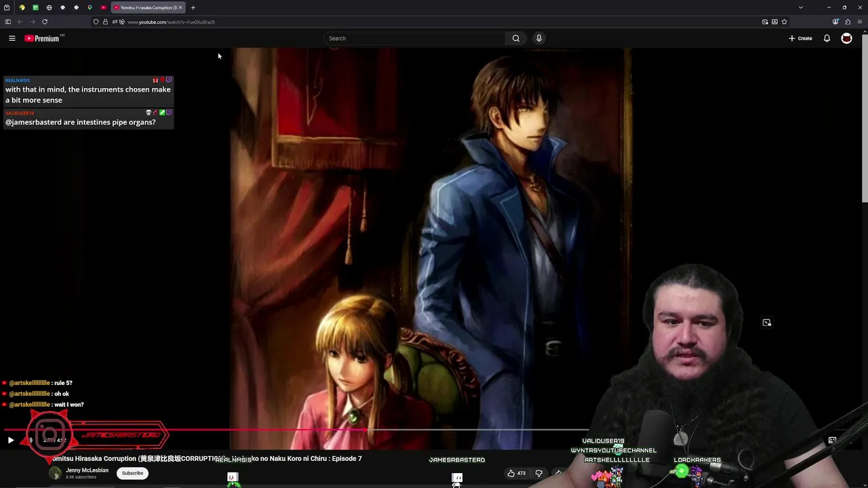Viewport: 868px width, 488px height.
Task: Open the browser application menu
Action: (x=860, y=22)
